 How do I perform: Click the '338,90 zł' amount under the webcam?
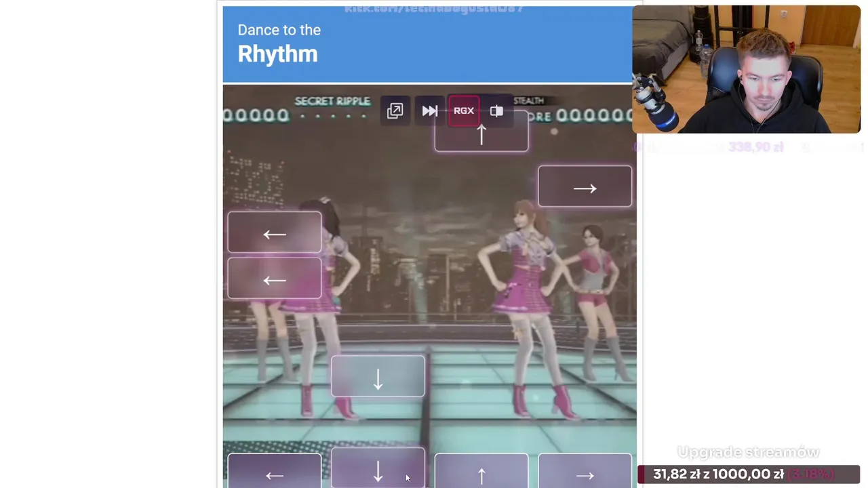click(x=755, y=147)
